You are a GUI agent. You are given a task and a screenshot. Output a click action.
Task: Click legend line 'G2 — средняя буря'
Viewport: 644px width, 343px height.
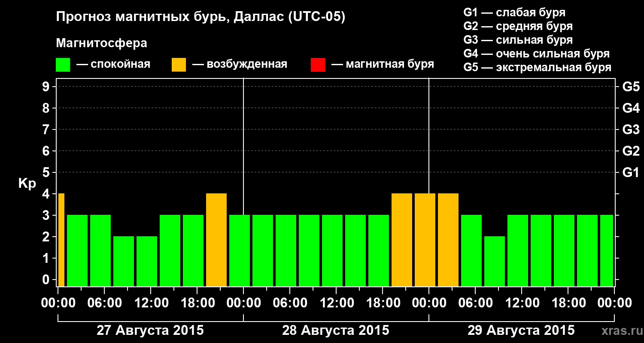point(518,26)
